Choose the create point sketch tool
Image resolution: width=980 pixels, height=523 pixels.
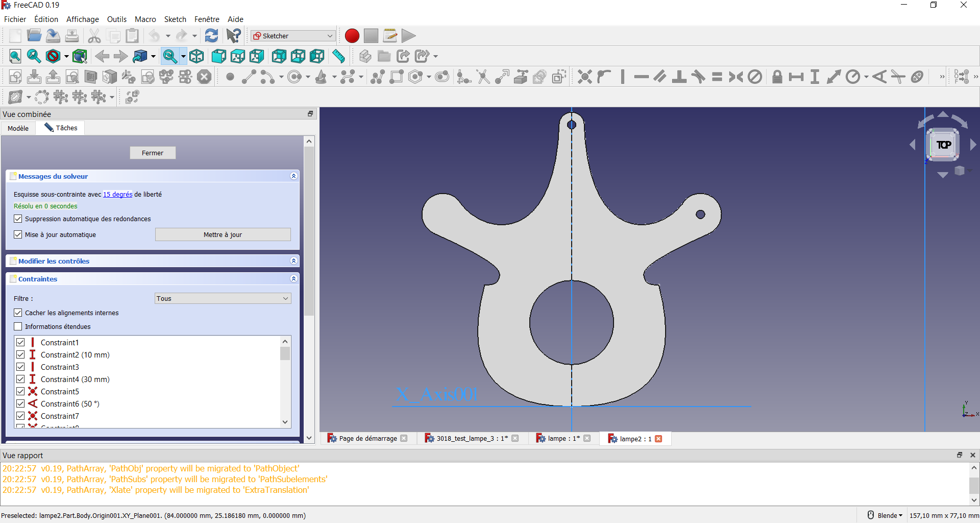[230, 77]
